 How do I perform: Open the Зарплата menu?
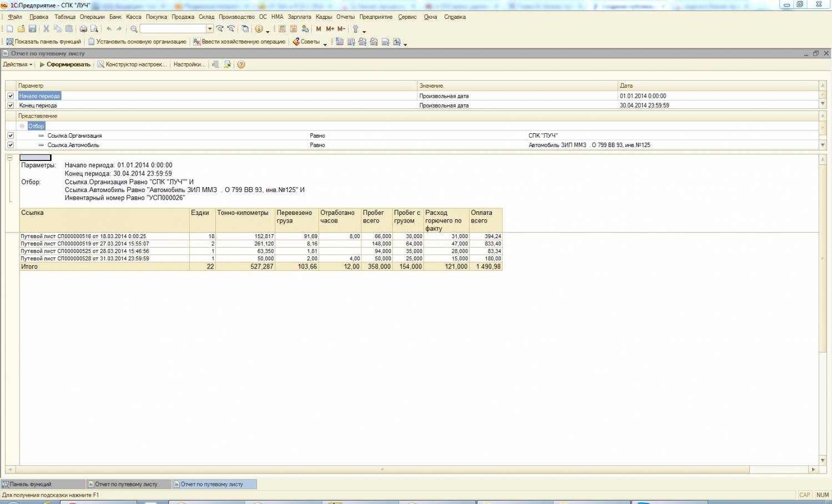(299, 17)
